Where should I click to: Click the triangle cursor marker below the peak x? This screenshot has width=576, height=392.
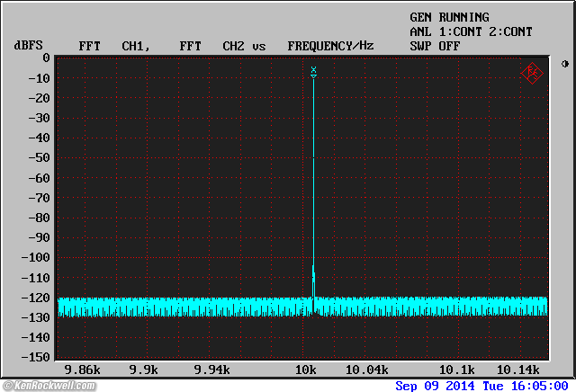pos(313,76)
